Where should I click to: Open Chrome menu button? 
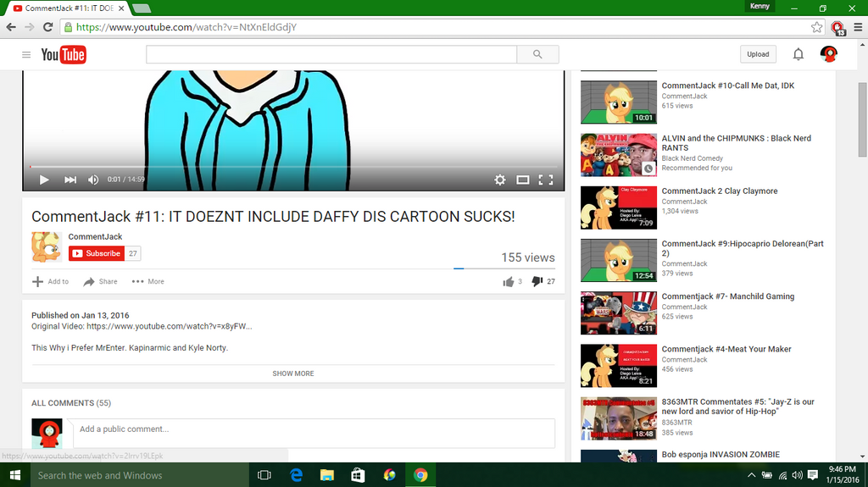(x=858, y=27)
